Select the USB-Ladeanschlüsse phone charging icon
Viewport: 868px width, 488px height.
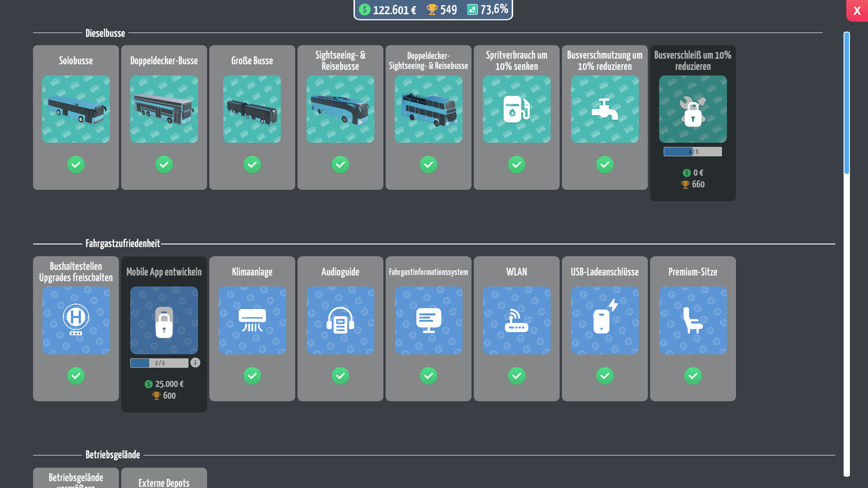(605, 320)
